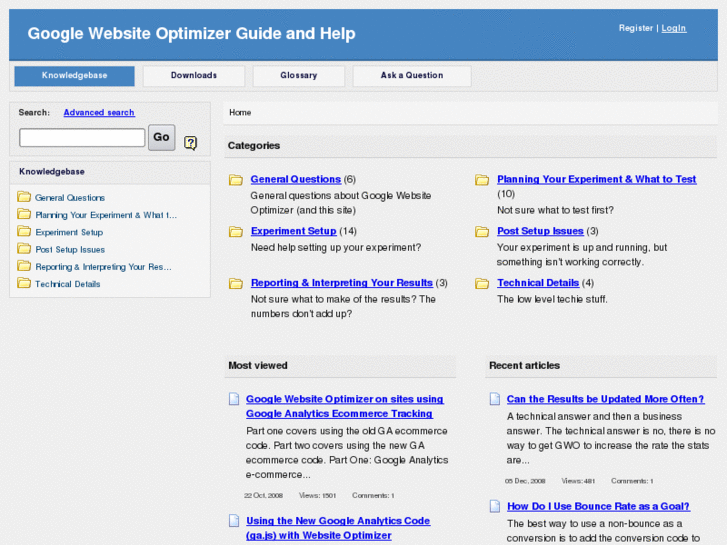Click the Go search button
This screenshot has height=545, width=727.
point(161,137)
